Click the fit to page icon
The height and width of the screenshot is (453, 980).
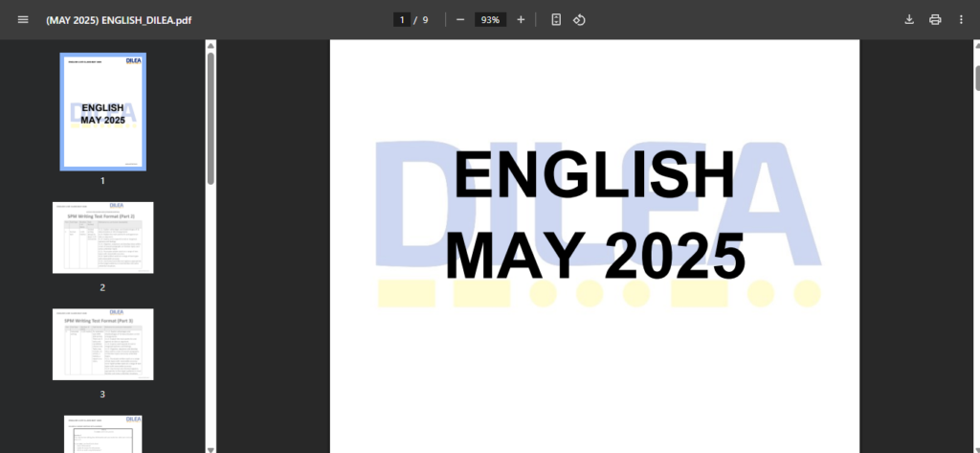[556, 19]
